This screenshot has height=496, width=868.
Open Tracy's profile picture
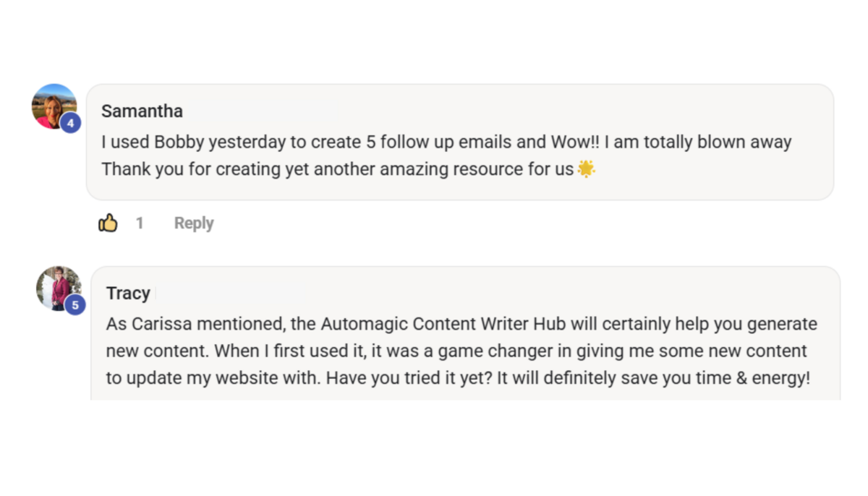point(56,286)
